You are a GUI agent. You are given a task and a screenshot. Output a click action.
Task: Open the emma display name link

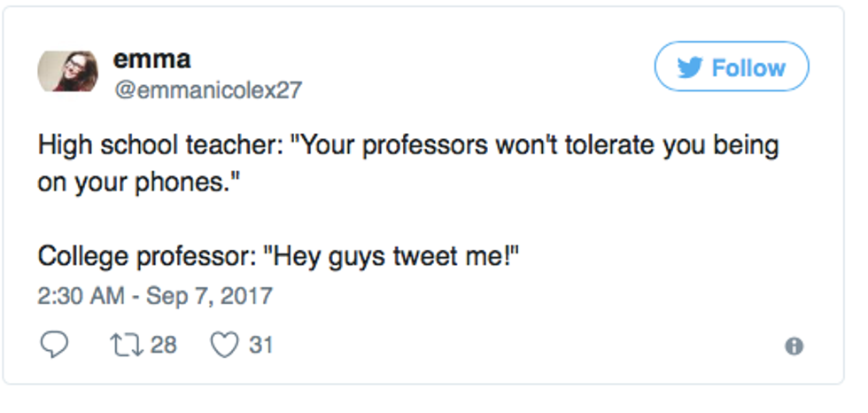[151, 59]
